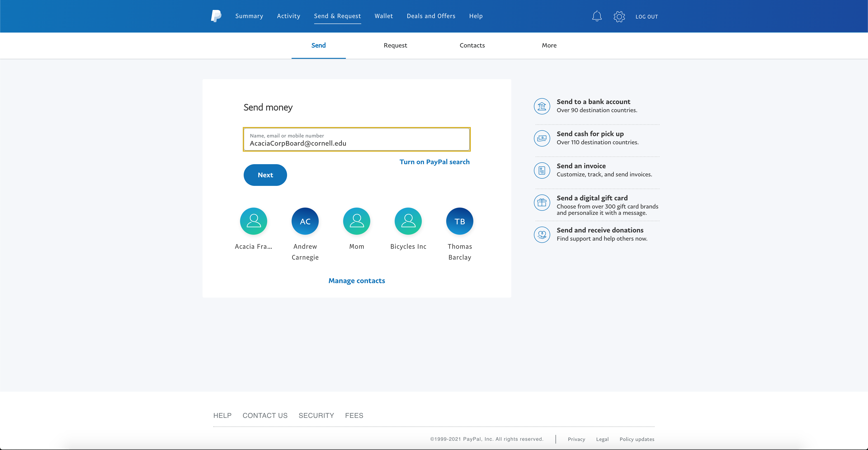Open Manage contacts link
The width and height of the screenshot is (868, 450).
pos(356,281)
